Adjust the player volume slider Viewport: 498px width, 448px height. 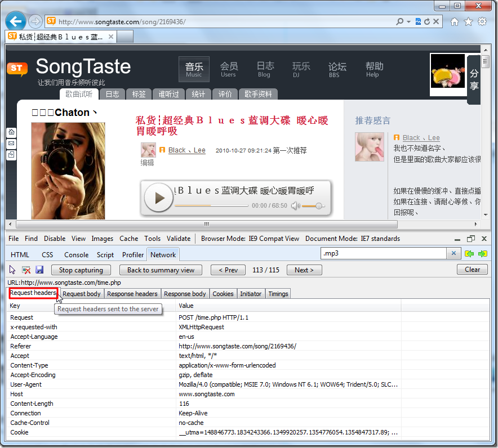click(x=313, y=206)
